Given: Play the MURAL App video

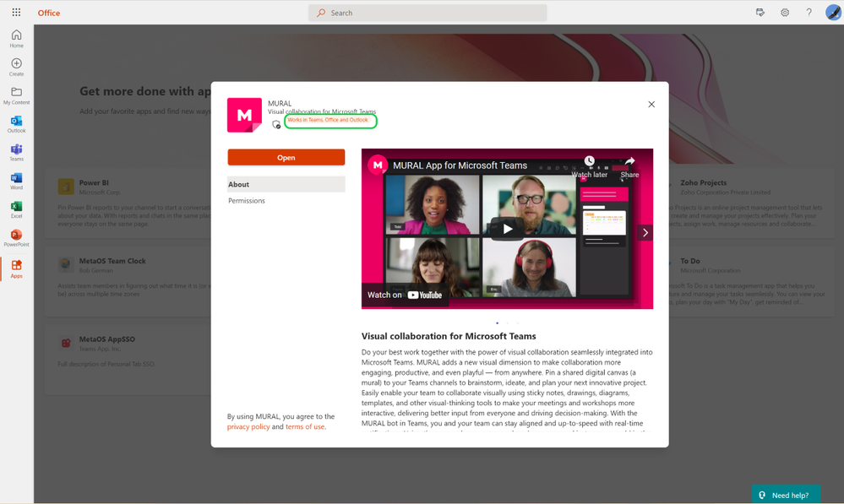Looking at the screenshot, I should click(x=507, y=229).
